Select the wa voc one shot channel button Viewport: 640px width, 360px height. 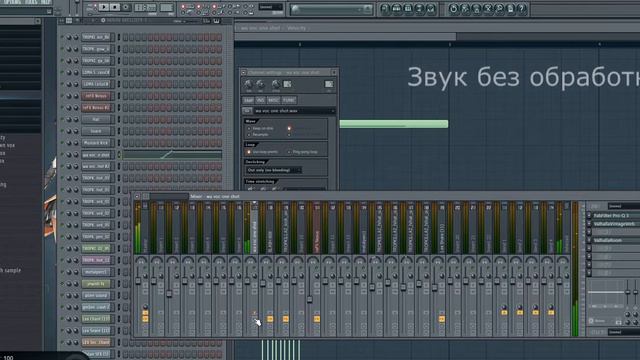96,155
